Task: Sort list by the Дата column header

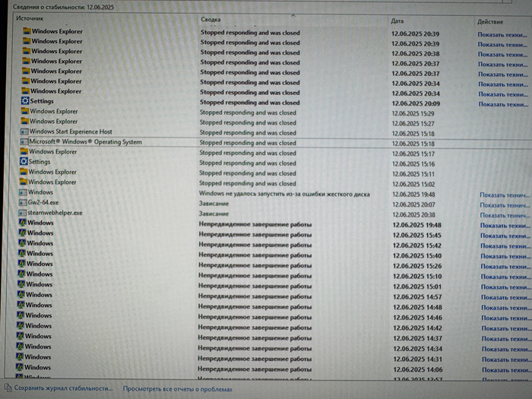Action: 397,21
